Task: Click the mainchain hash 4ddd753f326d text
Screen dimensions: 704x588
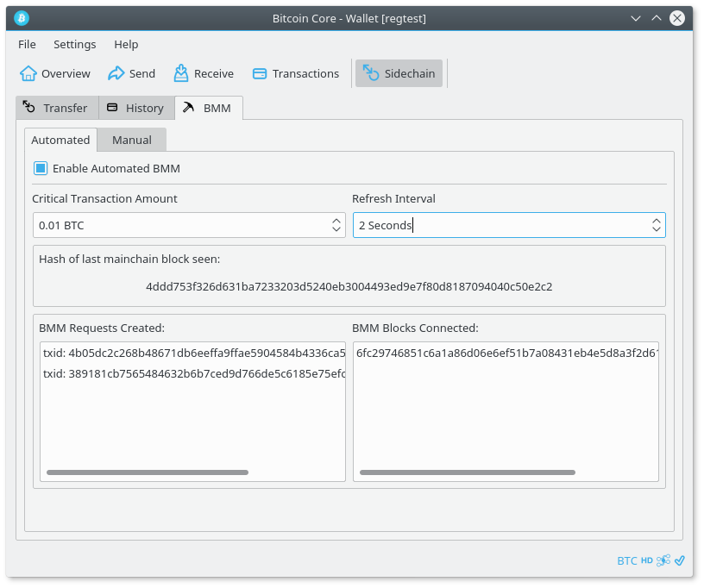Action: point(349,286)
